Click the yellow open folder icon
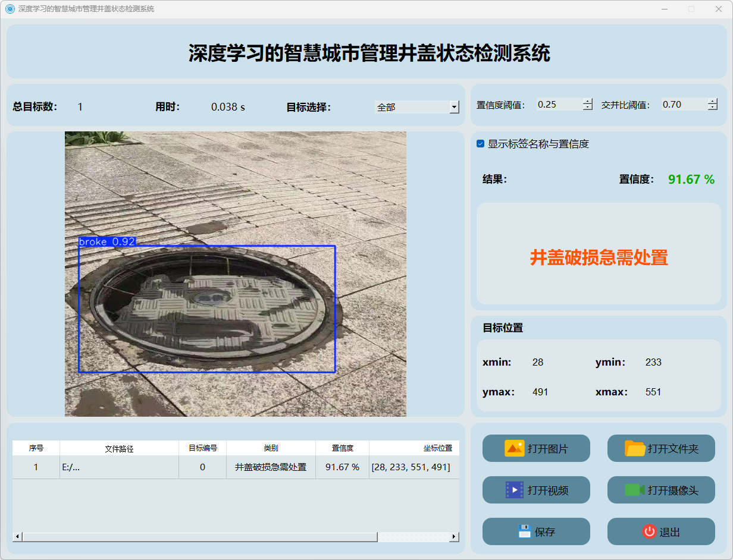733x560 pixels. pyautogui.click(x=635, y=448)
